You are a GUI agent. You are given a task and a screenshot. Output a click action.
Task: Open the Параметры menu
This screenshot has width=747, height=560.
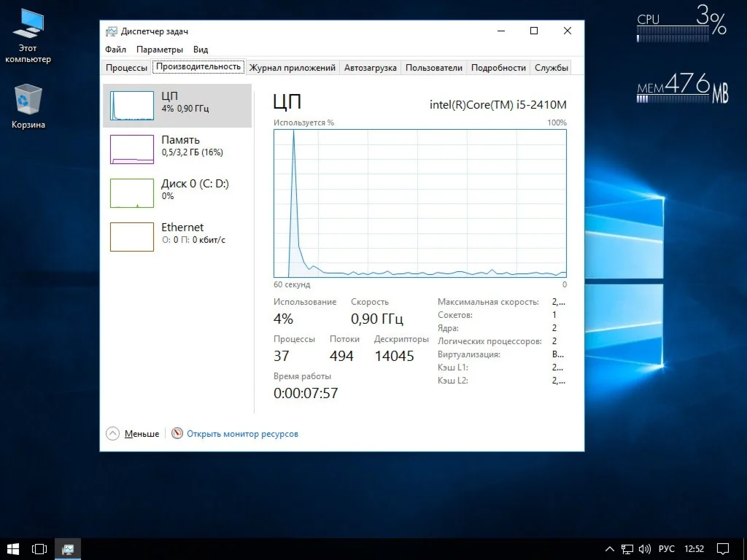click(x=159, y=50)
